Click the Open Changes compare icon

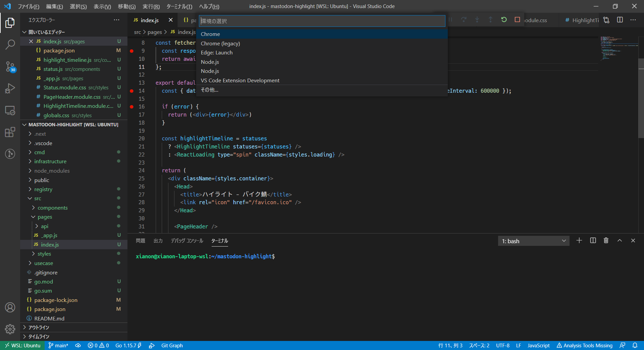click(x=606, y=20)
